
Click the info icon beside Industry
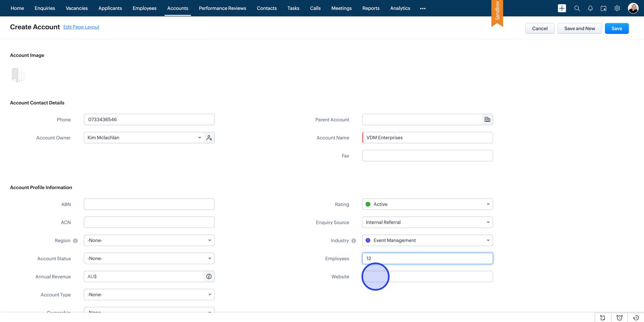(354, 241)
